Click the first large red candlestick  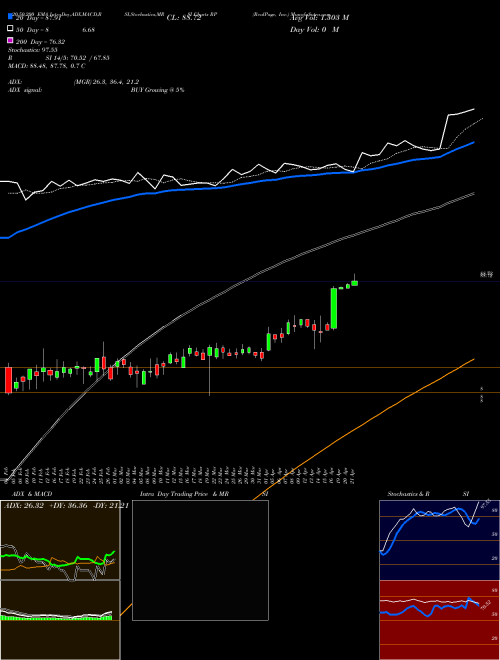(x=8, y=380)
